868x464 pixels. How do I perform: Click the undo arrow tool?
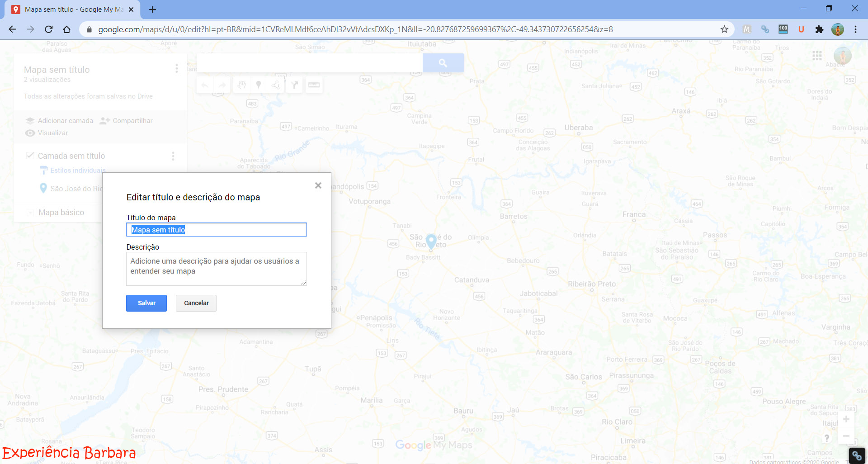[x=205, y=85]
